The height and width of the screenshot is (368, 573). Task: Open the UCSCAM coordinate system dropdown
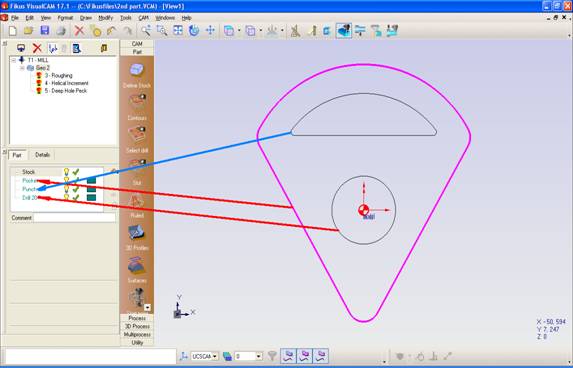(215, 356)
